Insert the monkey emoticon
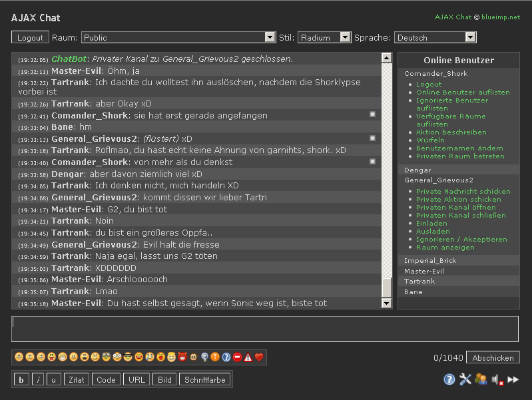 [x=193, y=357]
